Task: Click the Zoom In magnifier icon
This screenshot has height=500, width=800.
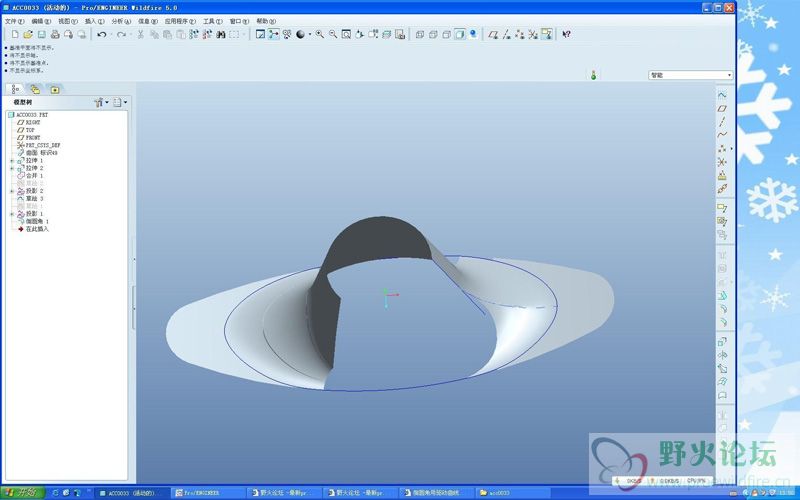Action: pos(319,34)
